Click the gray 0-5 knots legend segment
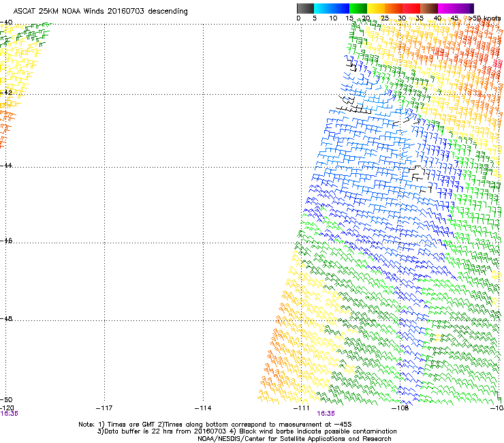The height and width of the screenshot is (443, 504). (x=305, y=8)
